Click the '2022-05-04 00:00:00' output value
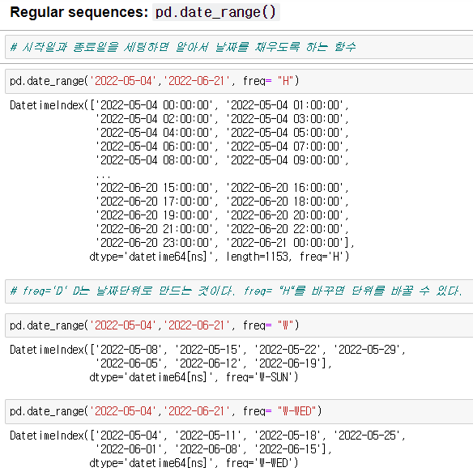 (155, 105)
